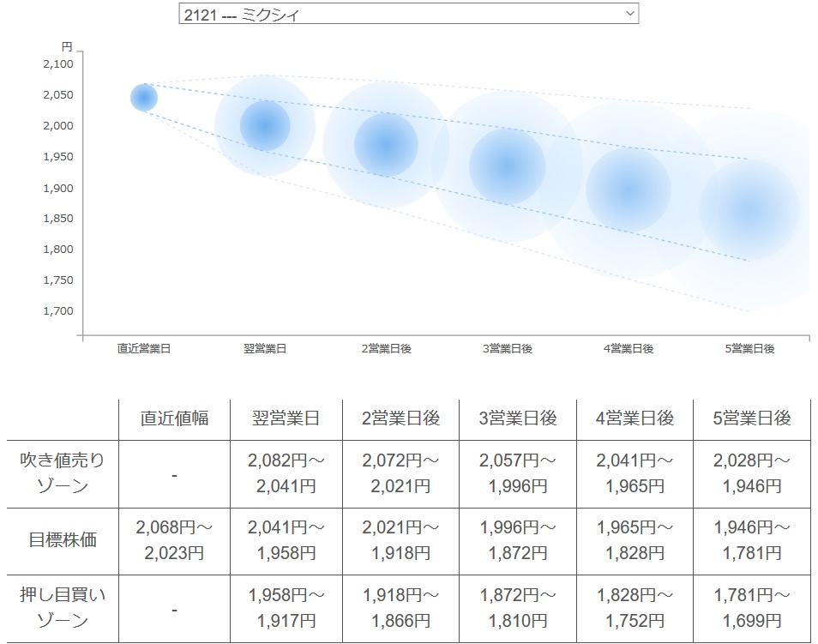Click the 2,072円～2,021円 cell

click(400, 473)
